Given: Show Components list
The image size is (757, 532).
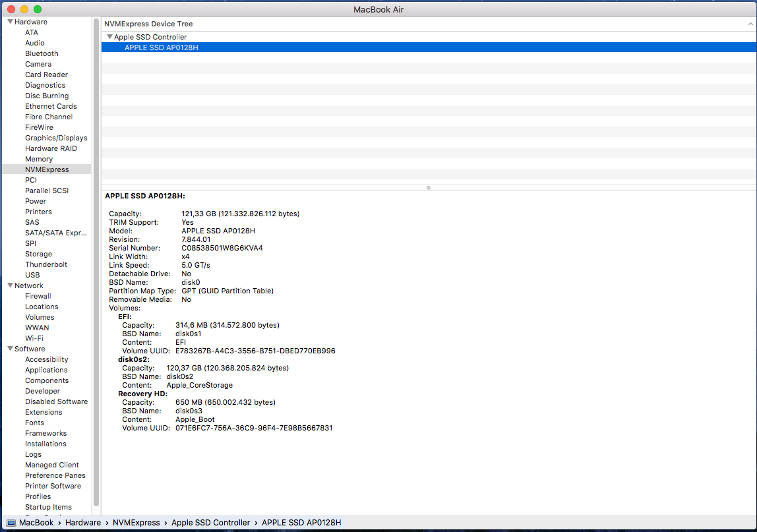Looking at the screenshot, I should click(x=47, y=381).
